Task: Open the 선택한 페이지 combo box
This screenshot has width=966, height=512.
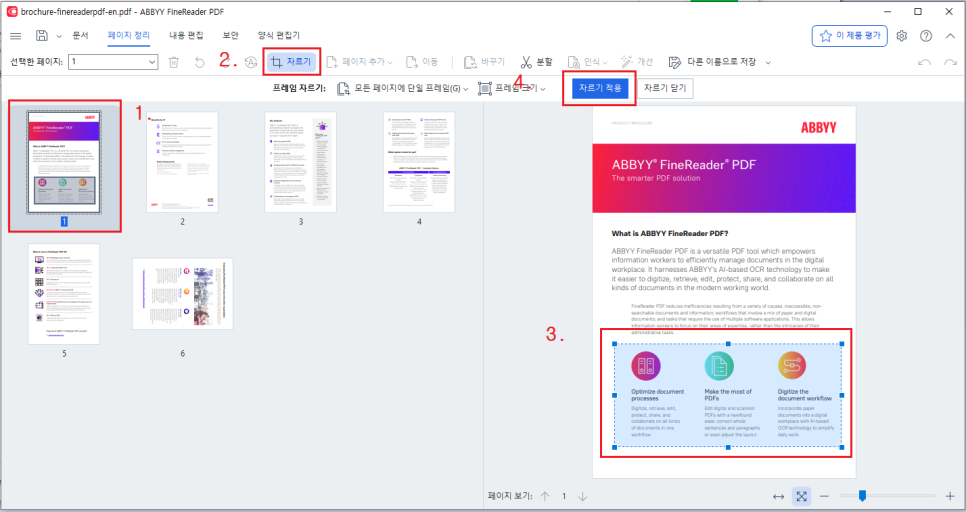Action: click(x=113, y=62)
